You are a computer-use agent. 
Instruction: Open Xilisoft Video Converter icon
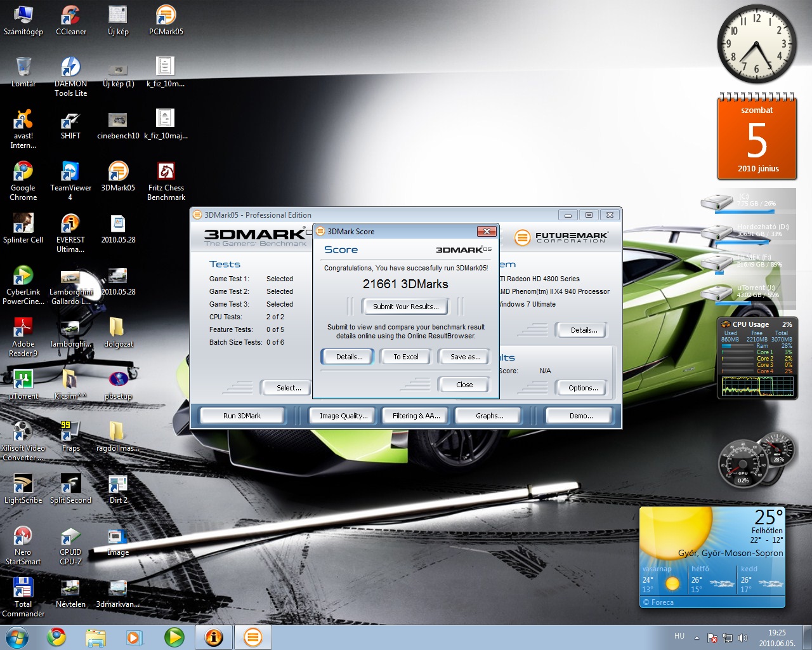pyautogui.click(x=23, y=441)
